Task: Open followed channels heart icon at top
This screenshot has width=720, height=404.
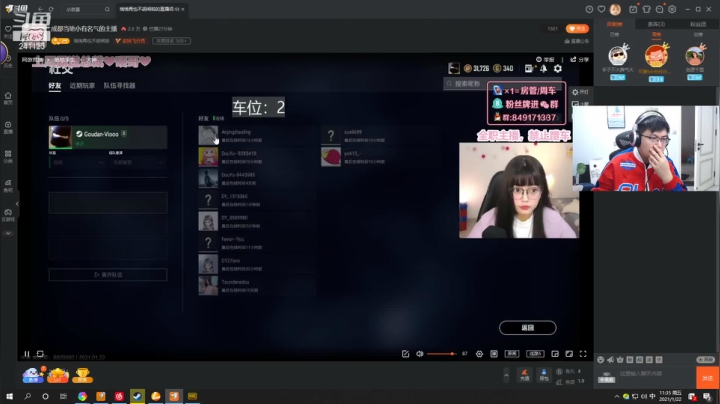Action: 602,9
